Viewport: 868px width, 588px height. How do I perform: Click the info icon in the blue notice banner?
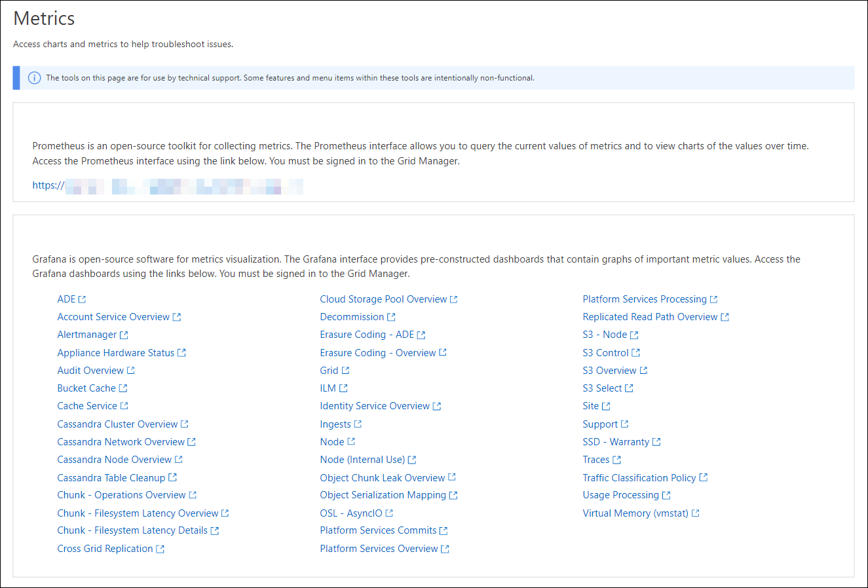pyautogui.click(x=34, y=78)
